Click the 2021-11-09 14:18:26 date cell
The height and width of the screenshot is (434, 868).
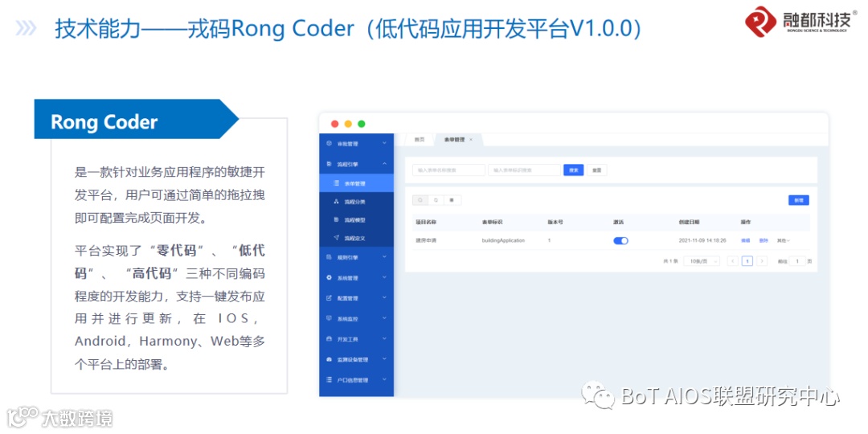[x=702, y=241]
